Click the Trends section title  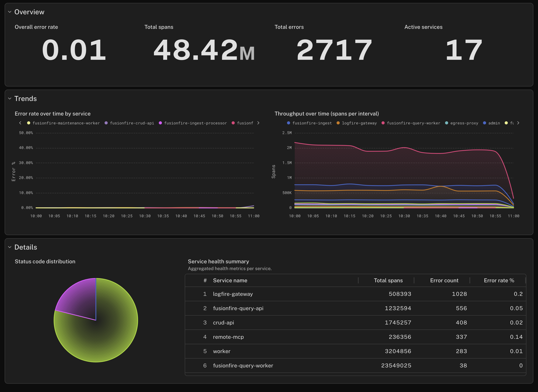click(x=25, y=98)
